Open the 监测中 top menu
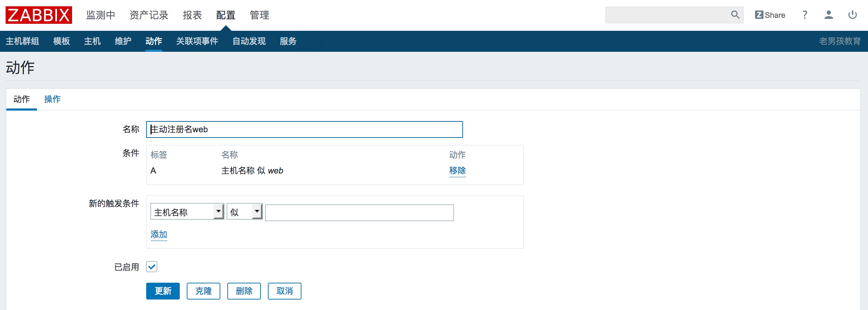The height and width of the screenshot is (310, 868). pyautogui.click(x=101, y=15)
